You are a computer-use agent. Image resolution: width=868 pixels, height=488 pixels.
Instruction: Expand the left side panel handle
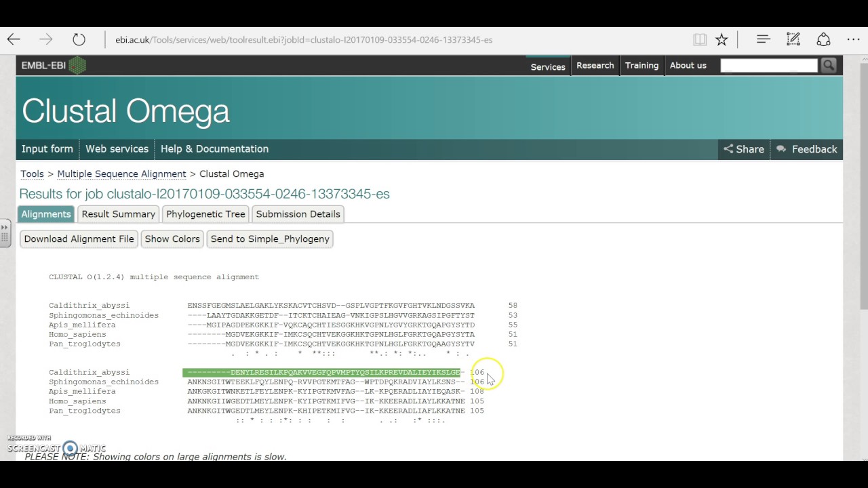tap(5, 234)
